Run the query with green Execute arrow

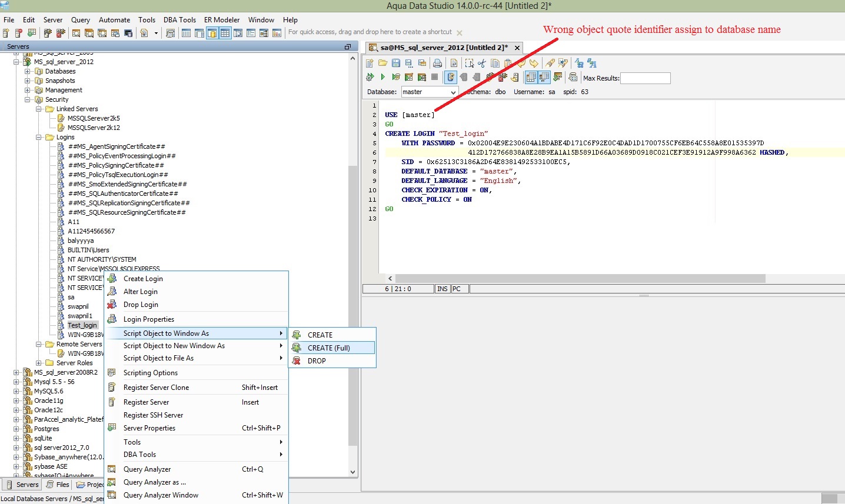(382, 77)
